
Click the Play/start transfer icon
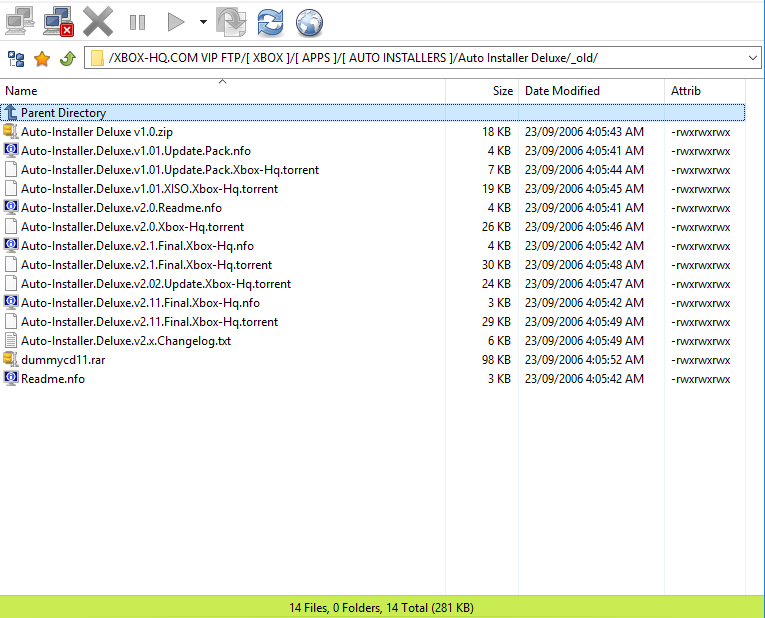click(176, 21)
